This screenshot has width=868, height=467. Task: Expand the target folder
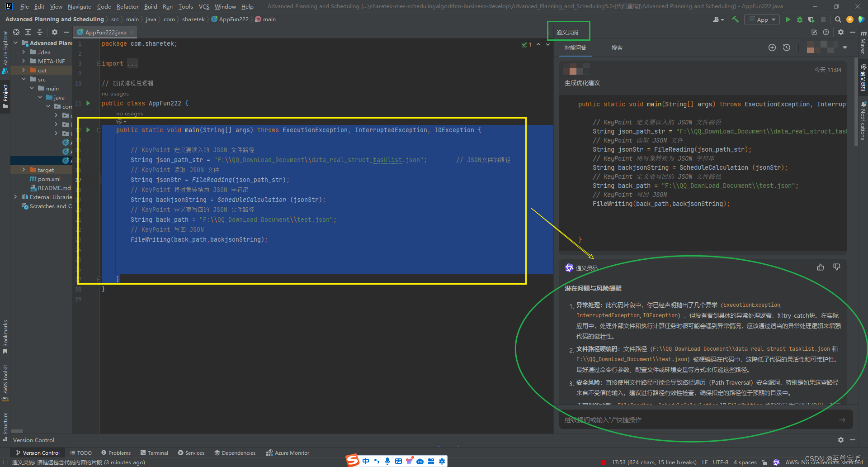(24, 170)
